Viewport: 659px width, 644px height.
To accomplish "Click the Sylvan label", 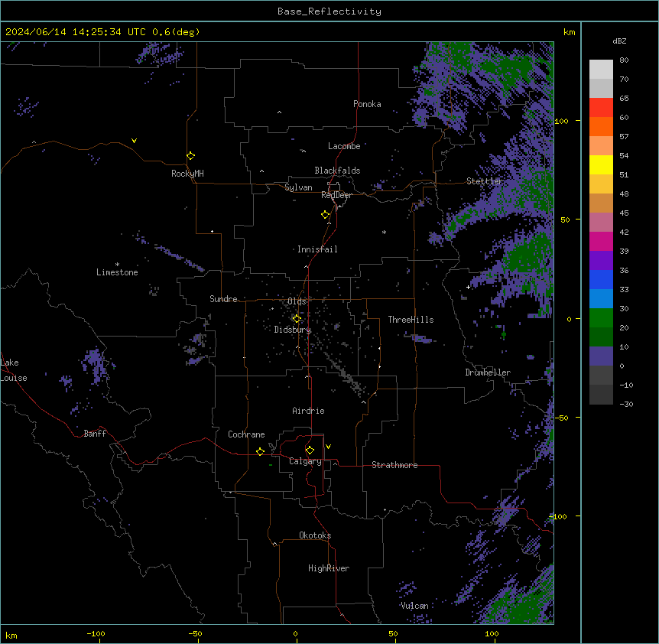I will point(298,187).
